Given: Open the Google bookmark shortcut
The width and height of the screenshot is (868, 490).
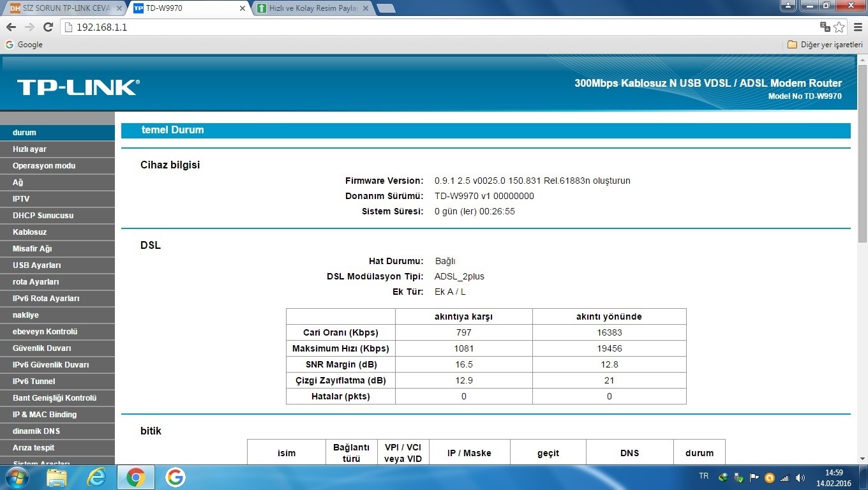Looking at the screenshot, I should tap(24, 45).
